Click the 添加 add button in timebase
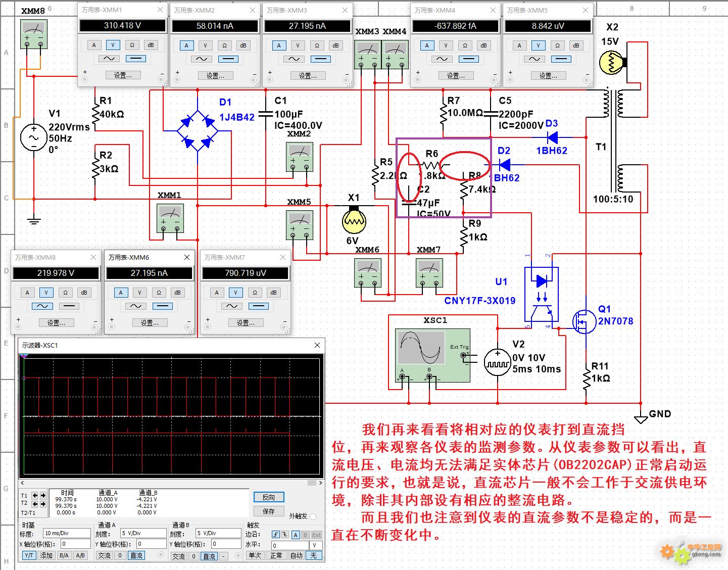This screenshot has height=570, width=728. (46, 555)
